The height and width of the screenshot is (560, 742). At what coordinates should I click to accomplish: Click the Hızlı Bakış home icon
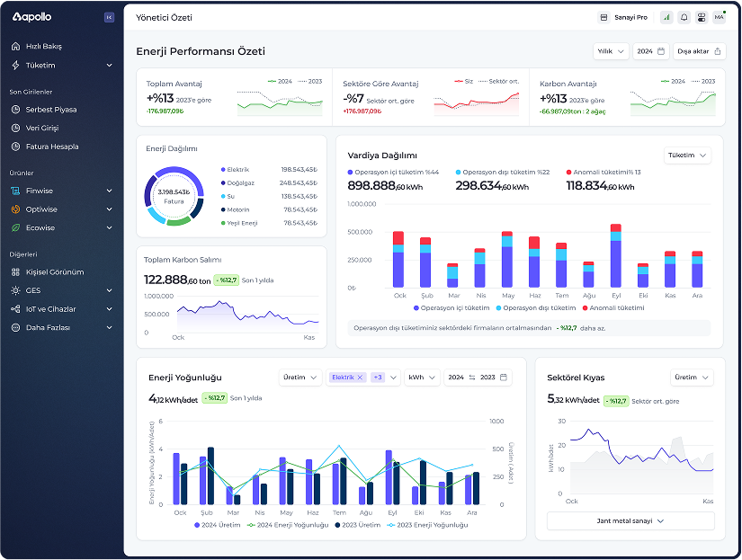(x=15, y=47)
